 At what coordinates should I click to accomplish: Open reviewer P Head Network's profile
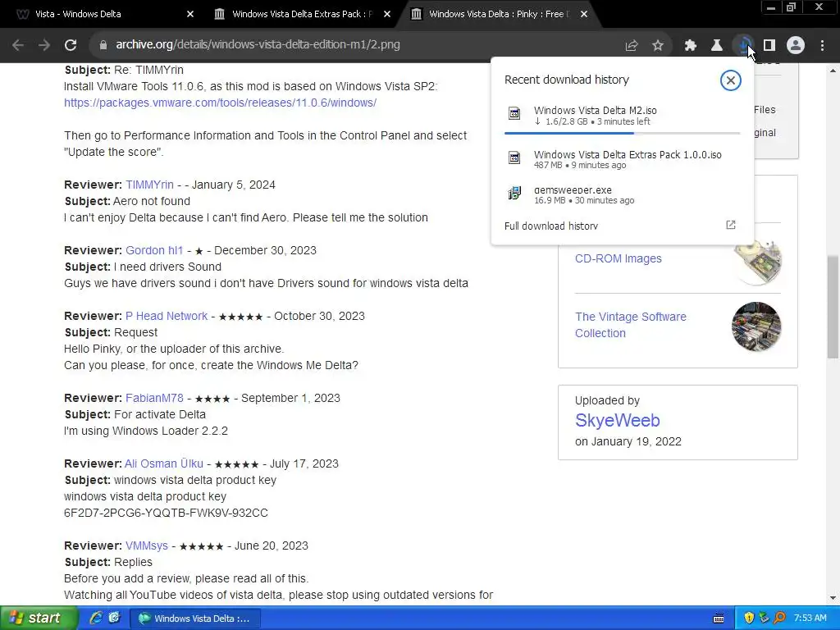click(167, 316)
